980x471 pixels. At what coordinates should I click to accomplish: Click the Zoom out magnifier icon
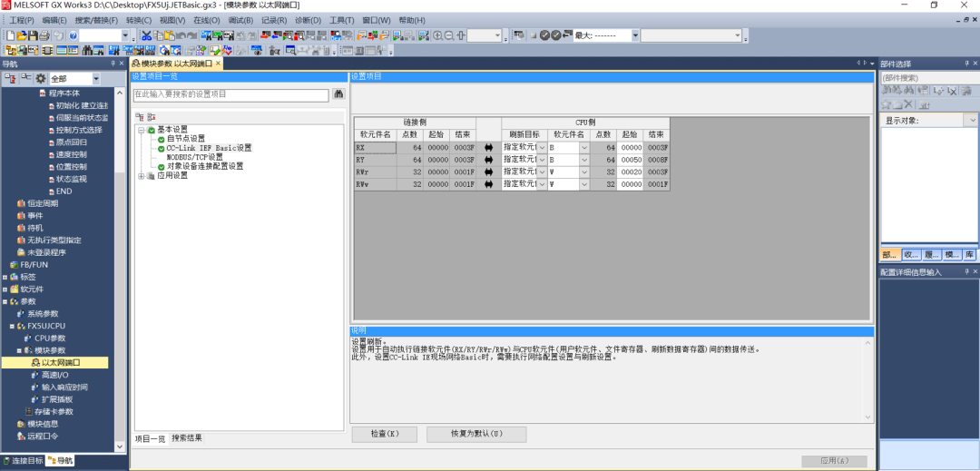449,35
